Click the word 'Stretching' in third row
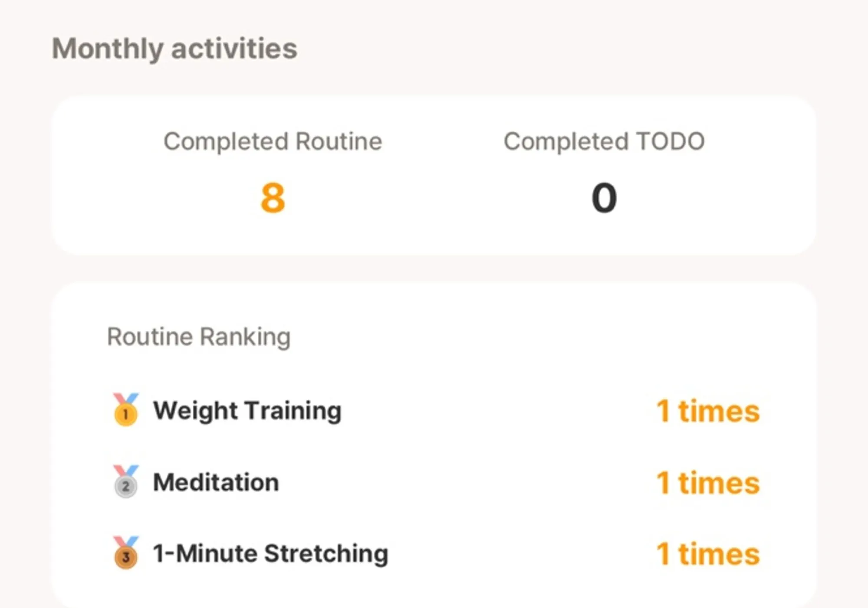 pyautogui.click(x=326, y=554)
